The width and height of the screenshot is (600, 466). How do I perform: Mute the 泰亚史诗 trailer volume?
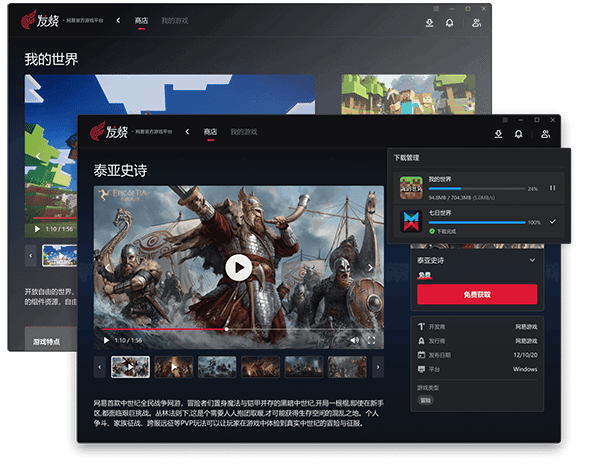click(354, 340)
